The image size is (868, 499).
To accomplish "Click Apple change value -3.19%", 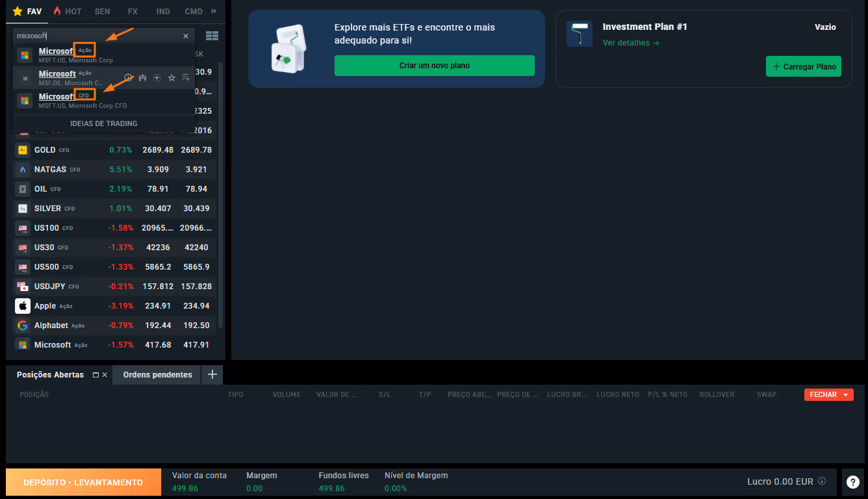I will tap(121, 306).
